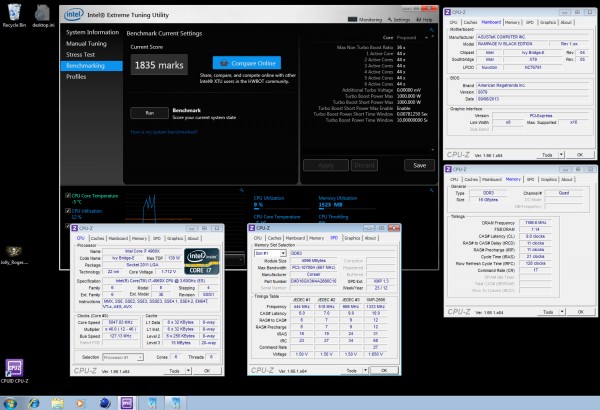
Task: Open XTU Settings wrench icon
Action: pyautogui.click(x=390, y=20)
